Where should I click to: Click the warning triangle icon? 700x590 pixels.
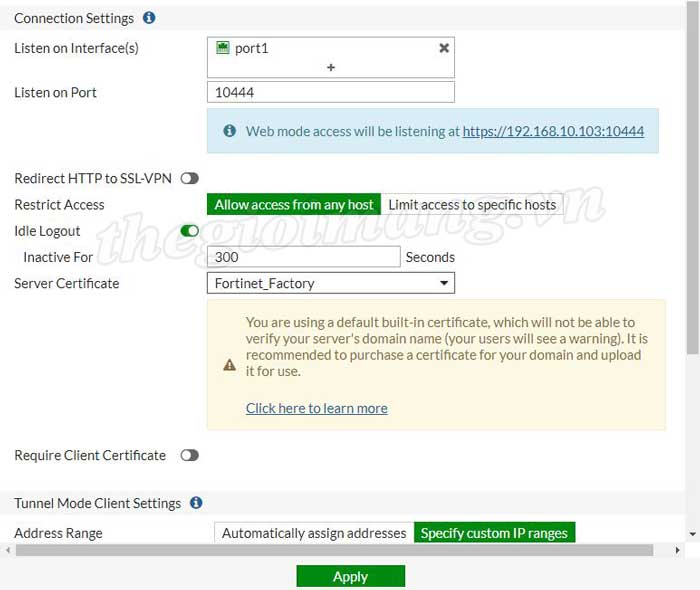click(229, 365)
